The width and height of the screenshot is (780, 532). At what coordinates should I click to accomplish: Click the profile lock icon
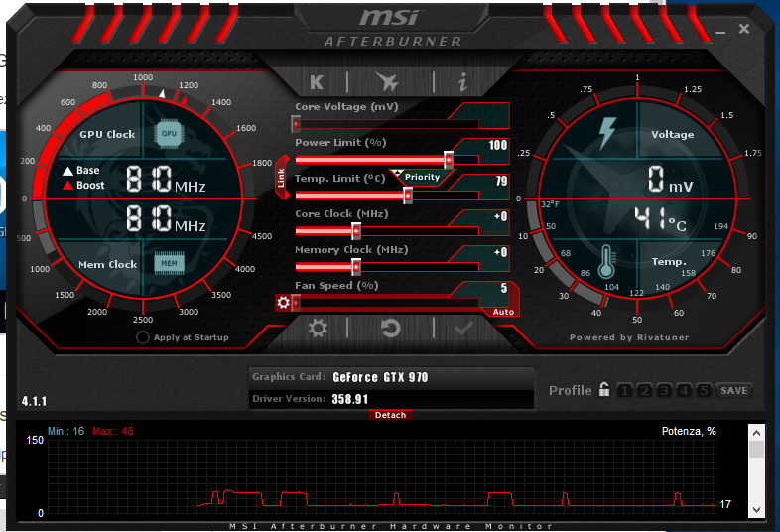604,389
